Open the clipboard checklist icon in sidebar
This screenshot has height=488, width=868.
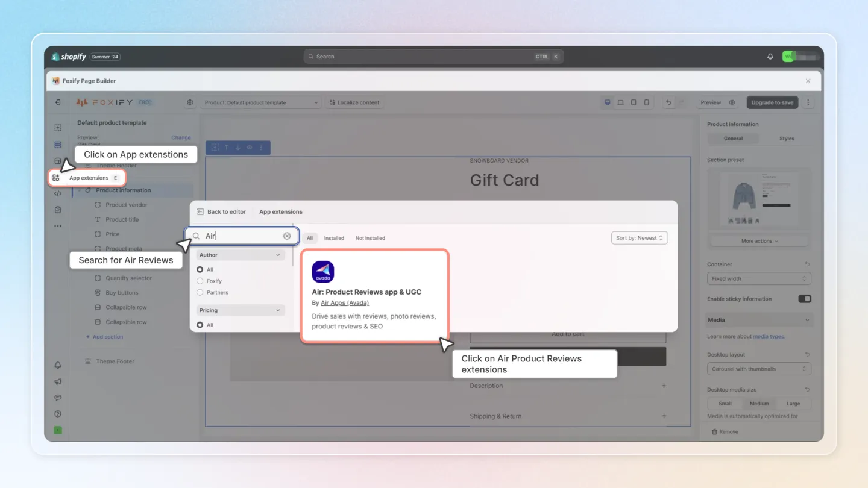coord(58,210)
